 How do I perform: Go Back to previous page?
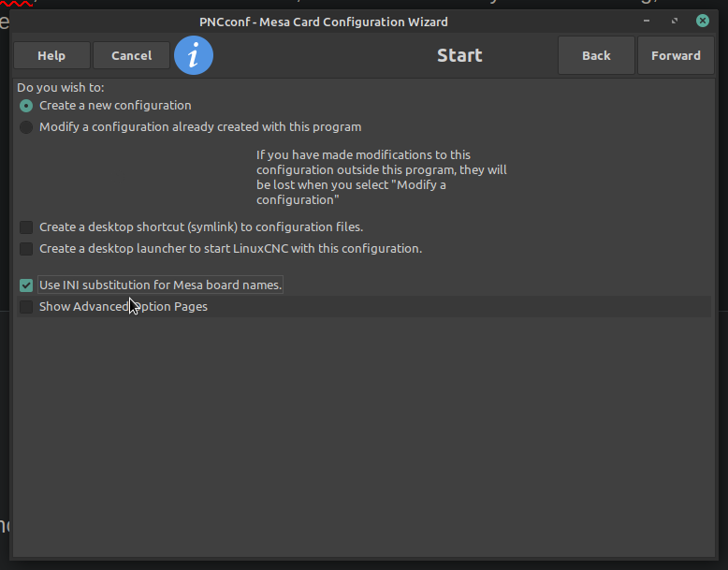[596, 55]
